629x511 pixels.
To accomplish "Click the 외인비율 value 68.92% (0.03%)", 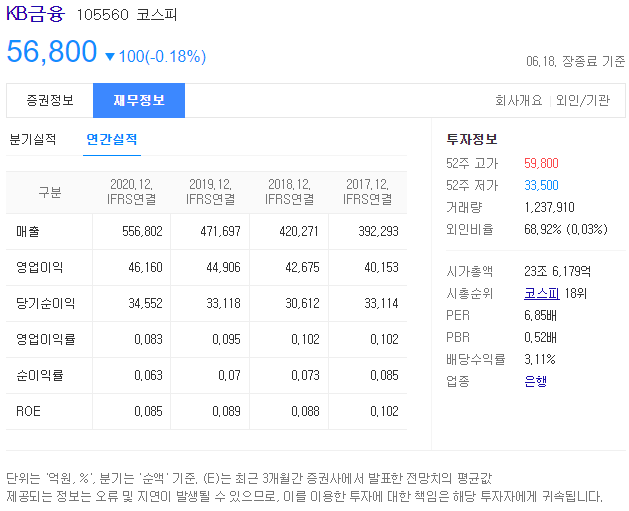I will (x=566, y=229).
